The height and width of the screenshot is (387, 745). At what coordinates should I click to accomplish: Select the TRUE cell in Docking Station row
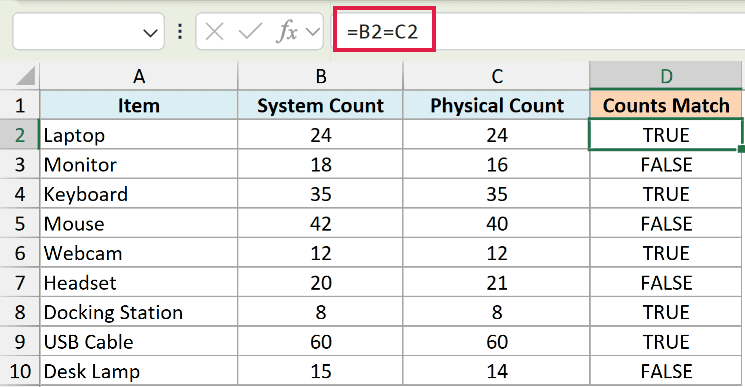[x=666, y=312]
